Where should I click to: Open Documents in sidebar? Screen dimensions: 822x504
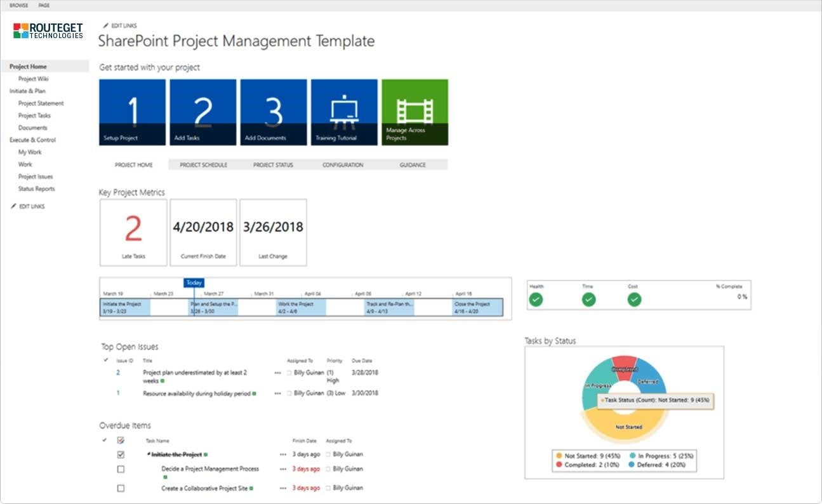[x=32, y=128]
